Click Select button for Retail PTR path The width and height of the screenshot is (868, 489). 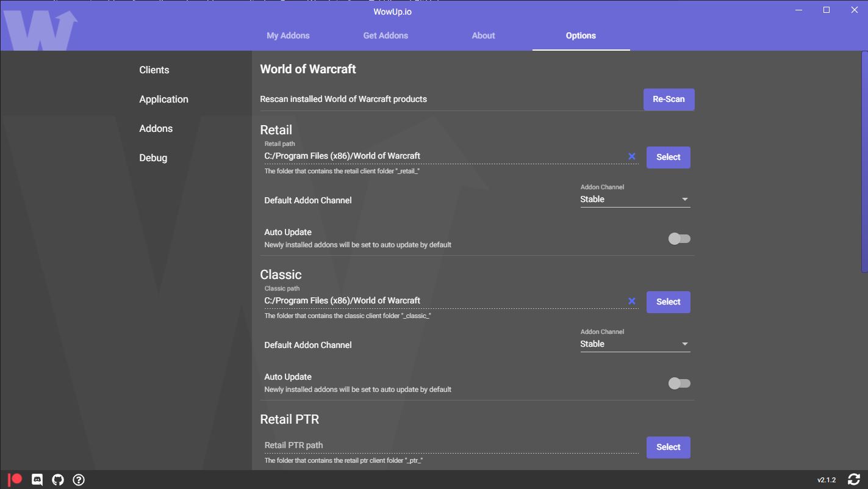tap(668, 447)
